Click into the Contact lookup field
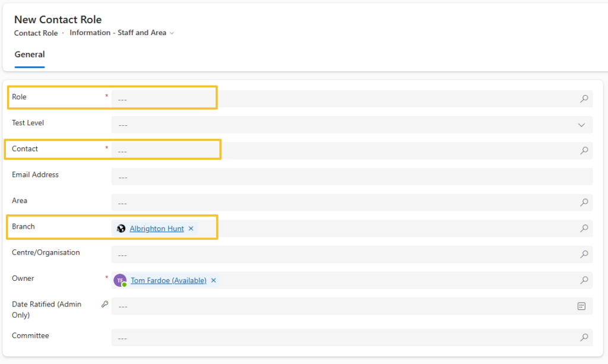The width and height of the screenshot is (608, 364). [344, 151]
